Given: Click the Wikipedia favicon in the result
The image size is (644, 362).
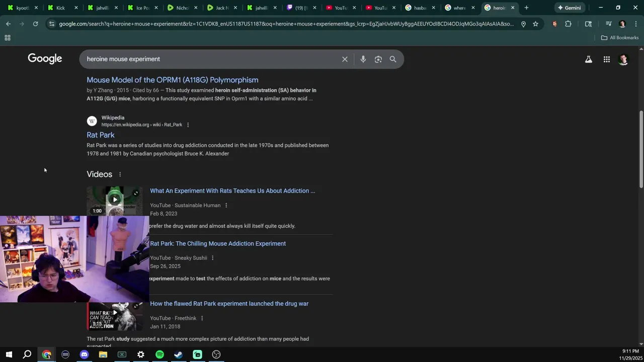Looking at the screenshot, I should 92,121.
